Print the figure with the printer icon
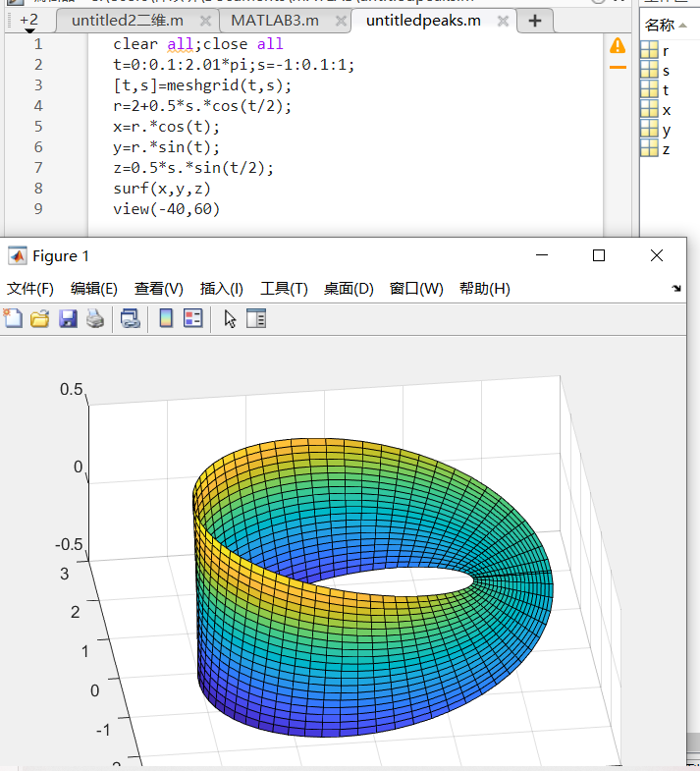This screenshot has width=700, height=771. coord(95,318)
